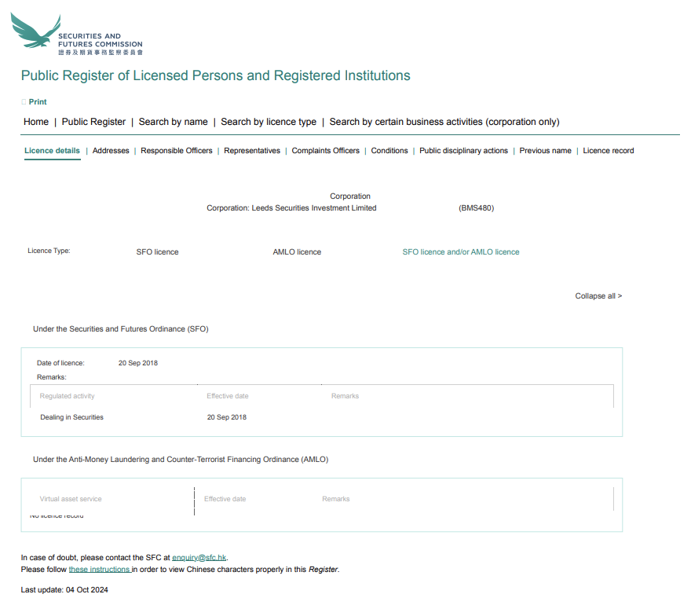Click the Dealing in Securities effective date
The width and height of the screenshot is (691, 616).
coord(226,417)
